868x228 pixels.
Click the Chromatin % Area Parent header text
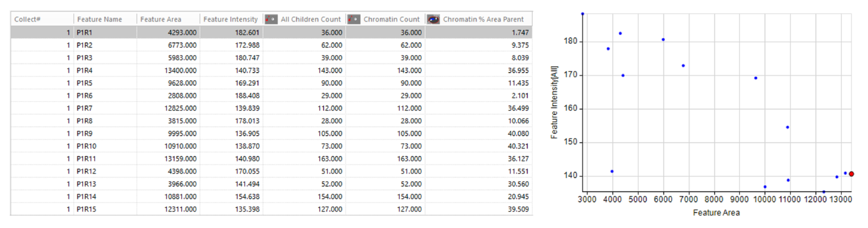[483, 19]
